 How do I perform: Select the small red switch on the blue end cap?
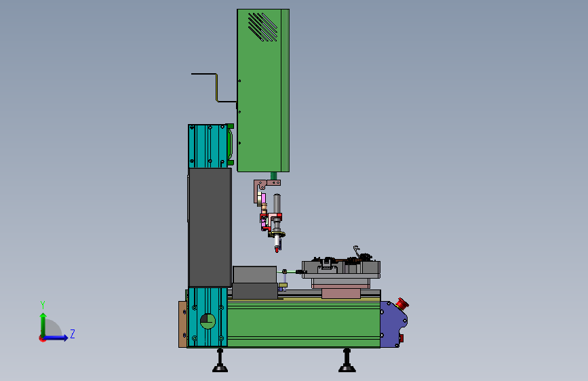pos(401,338)
